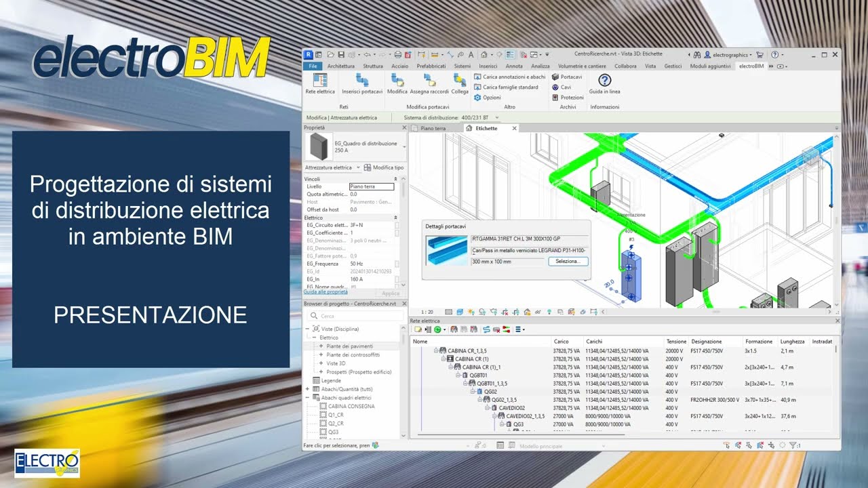The width and height of the screenshot is (868, 488).
Task: Select the electroBIM ribbon tab
Action: (x=751, y=66)
